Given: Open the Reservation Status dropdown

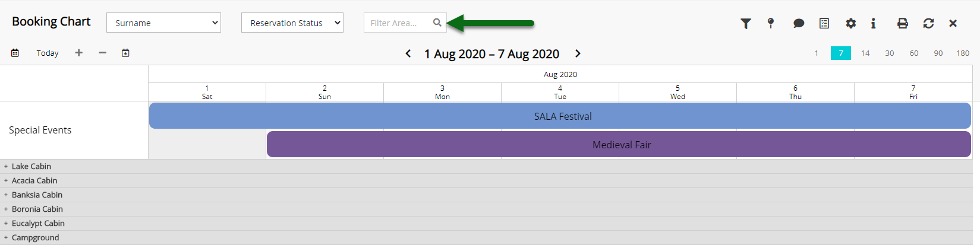Looking at the screenshot, I should point(292,23).
